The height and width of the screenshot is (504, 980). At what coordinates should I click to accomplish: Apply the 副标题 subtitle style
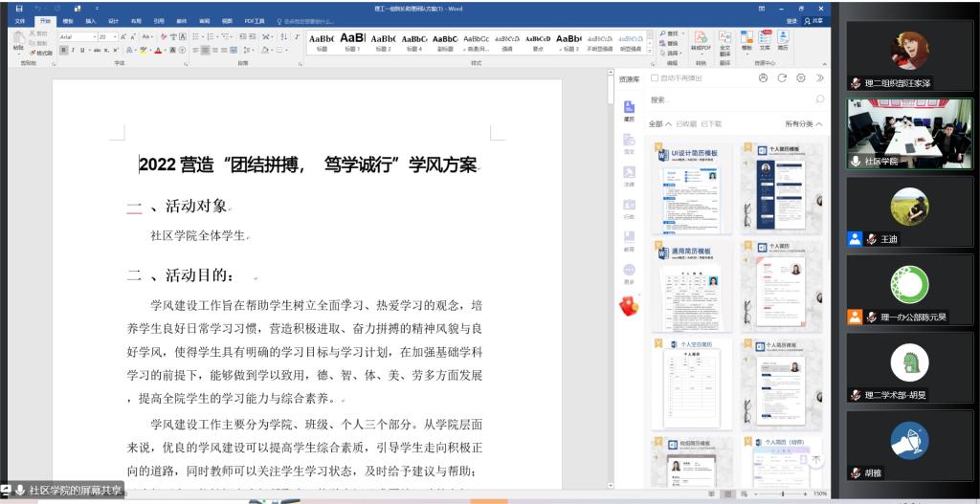(x=445, y=42)
